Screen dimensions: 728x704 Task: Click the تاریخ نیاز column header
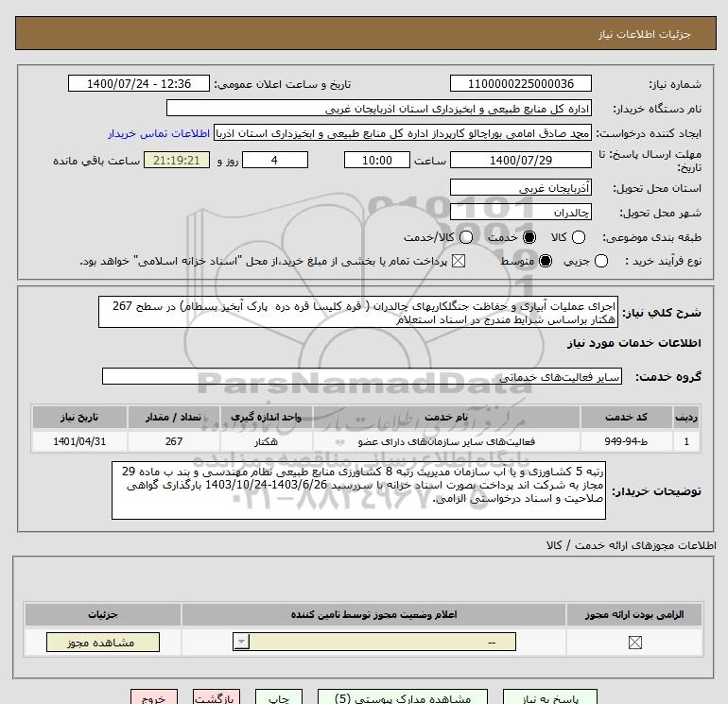[79, 417]
